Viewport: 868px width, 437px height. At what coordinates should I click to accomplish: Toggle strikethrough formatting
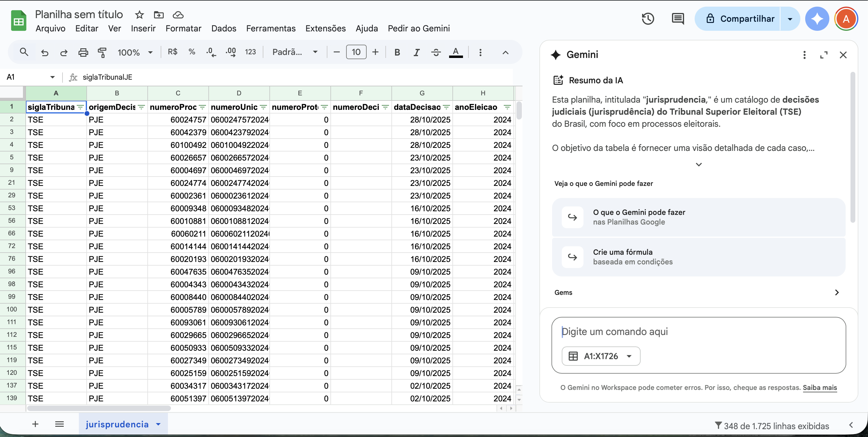pos(436,52)
